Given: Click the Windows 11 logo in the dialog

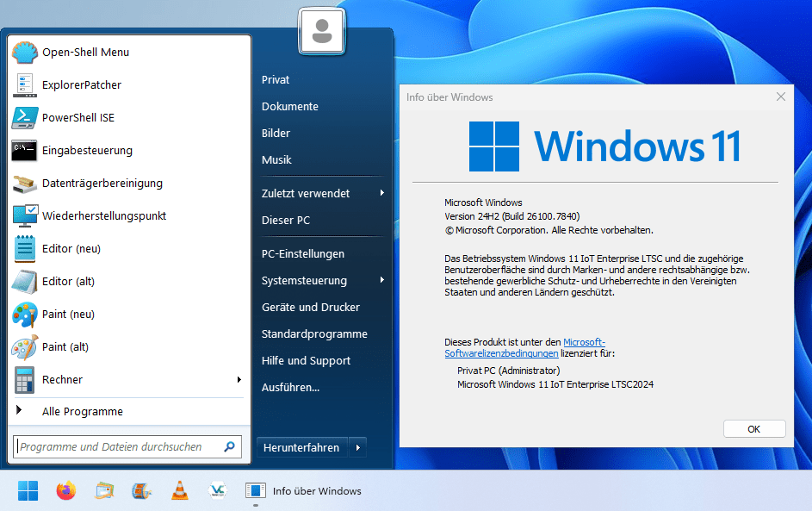Looking at the screenshot, I should pyautogui.click(x=604, y=146).
